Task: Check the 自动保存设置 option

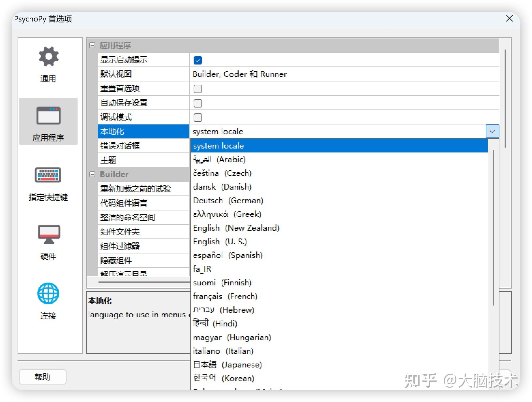Action: [198, 103]
